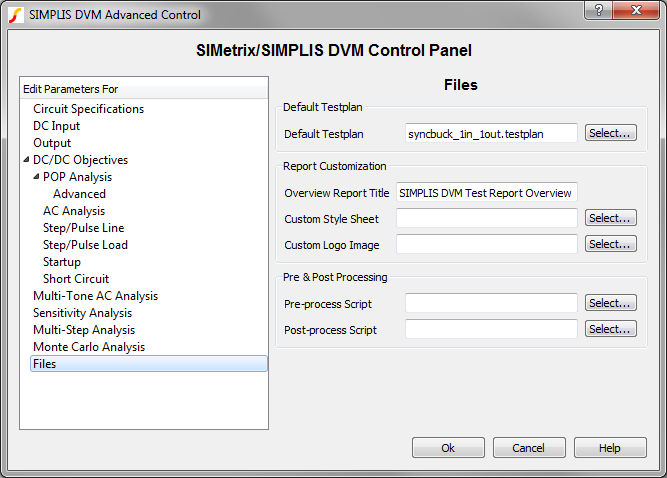Browse for a Custom Style Sheet

click(x=610, y=218)
